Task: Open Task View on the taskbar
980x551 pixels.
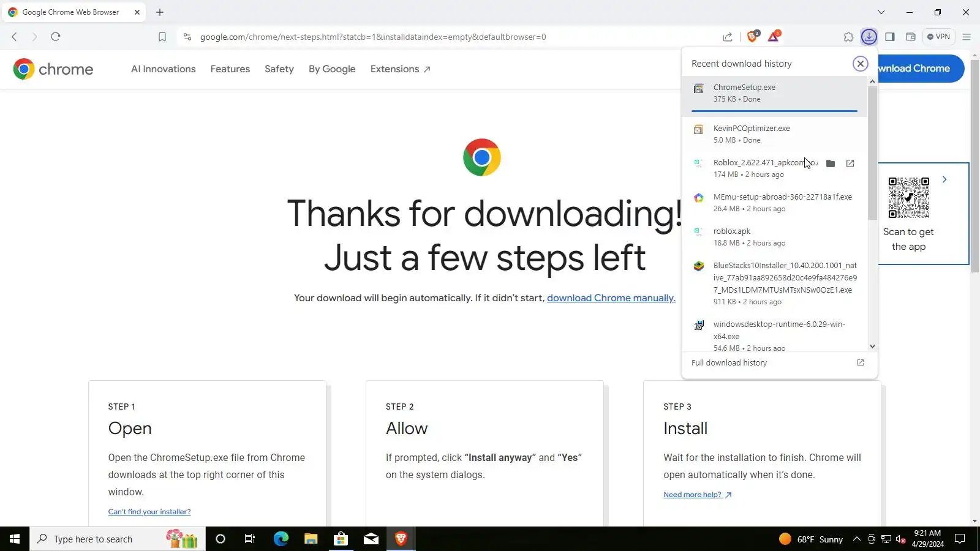Action: click(250, 539)
